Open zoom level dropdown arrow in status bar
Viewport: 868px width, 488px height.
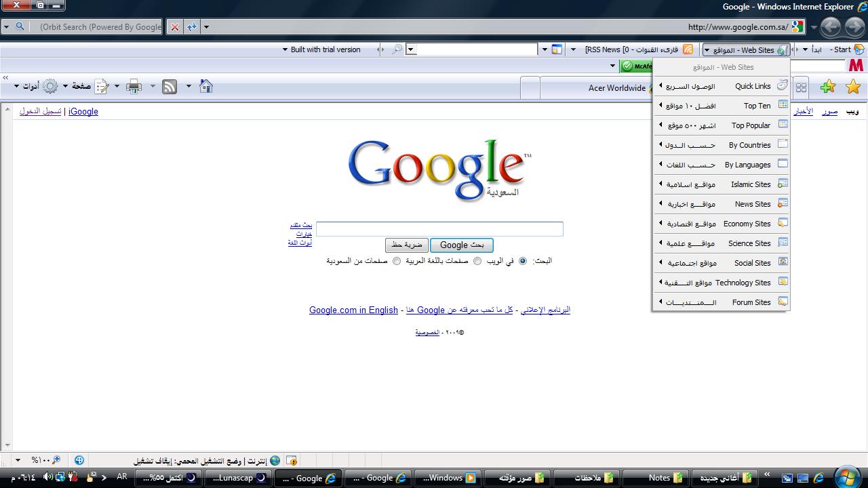(x=18, y=460)
